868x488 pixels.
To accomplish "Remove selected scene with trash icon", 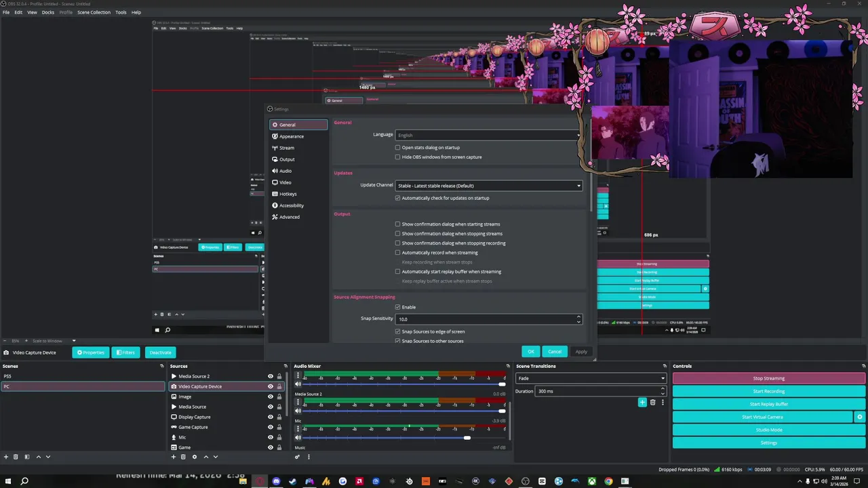I will pos(16,457).
